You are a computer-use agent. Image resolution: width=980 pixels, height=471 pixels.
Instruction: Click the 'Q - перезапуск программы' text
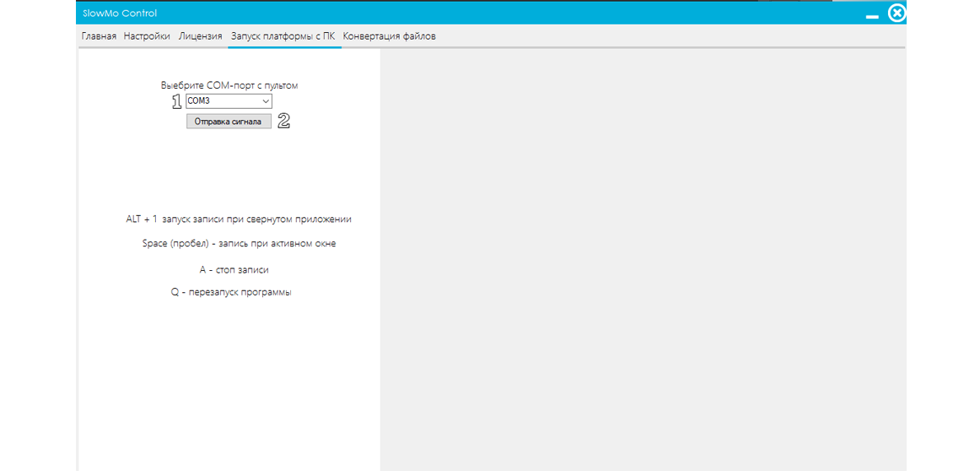tap(231, 292)
